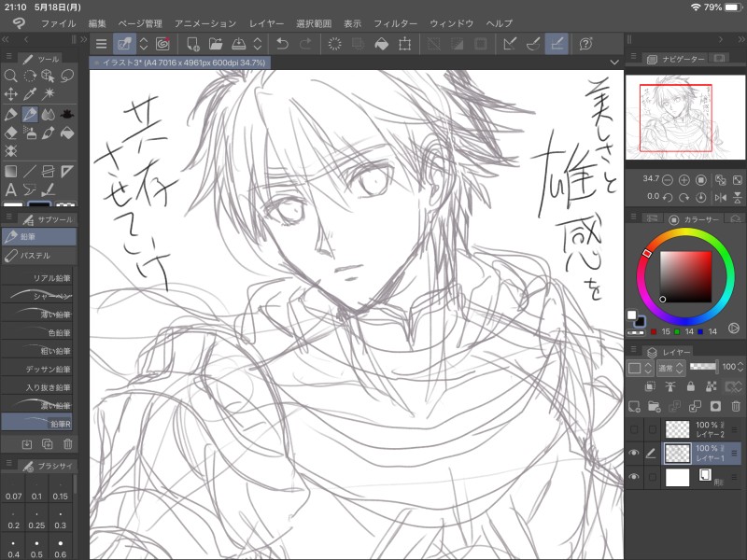The image size is (747, 560).
Task: Toggle Snap to grid in command bar
Action: (557, 44)
